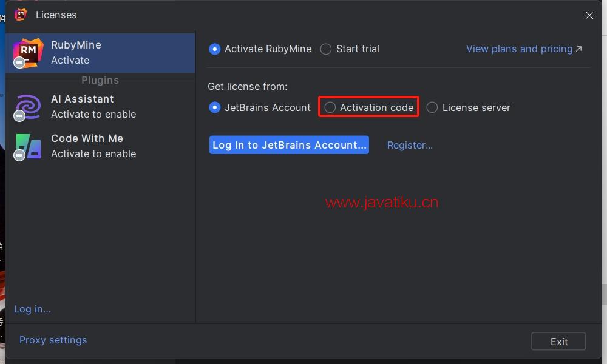
Task: Click the Exit button
Action: (x=558, y=342)
